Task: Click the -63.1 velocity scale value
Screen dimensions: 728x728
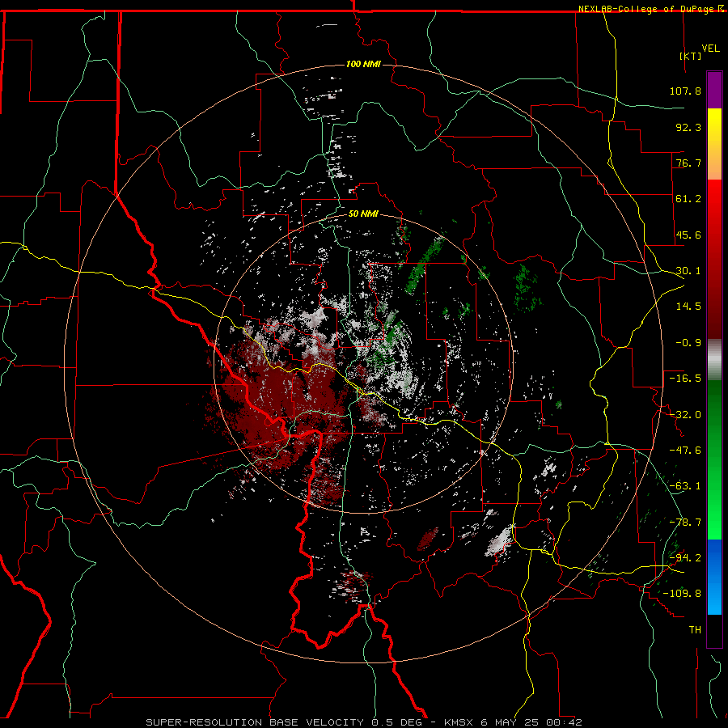Action: (685, 486)
